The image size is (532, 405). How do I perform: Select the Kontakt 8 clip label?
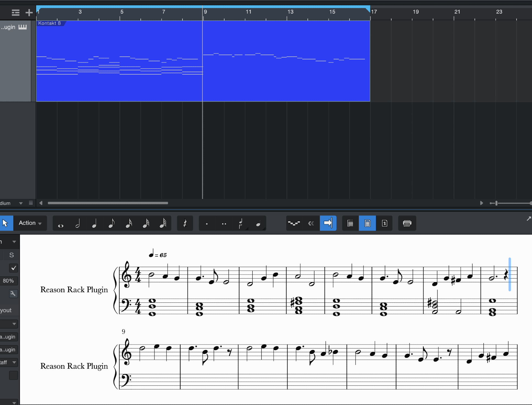[49, 23]
